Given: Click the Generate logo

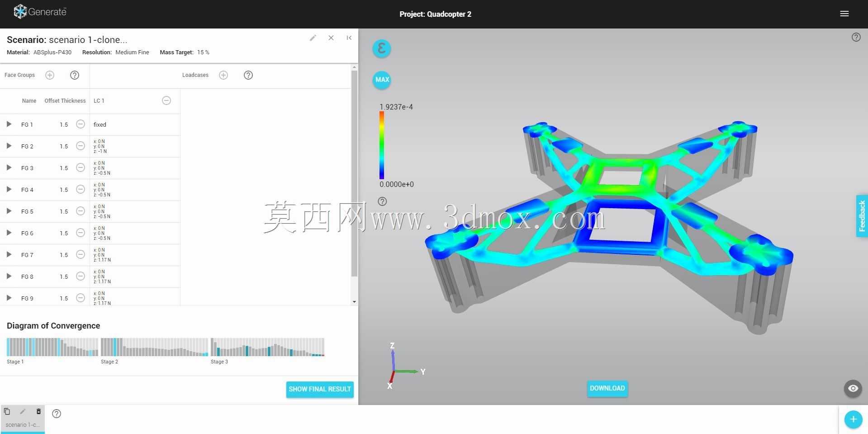Looking at the screenshot, I should pos(40,12).
